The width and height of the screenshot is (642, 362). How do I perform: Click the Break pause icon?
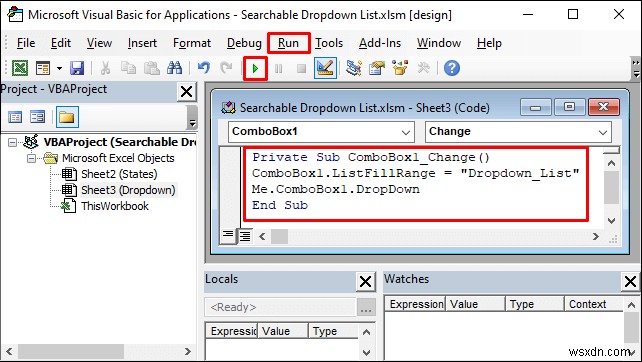[278, 68]
